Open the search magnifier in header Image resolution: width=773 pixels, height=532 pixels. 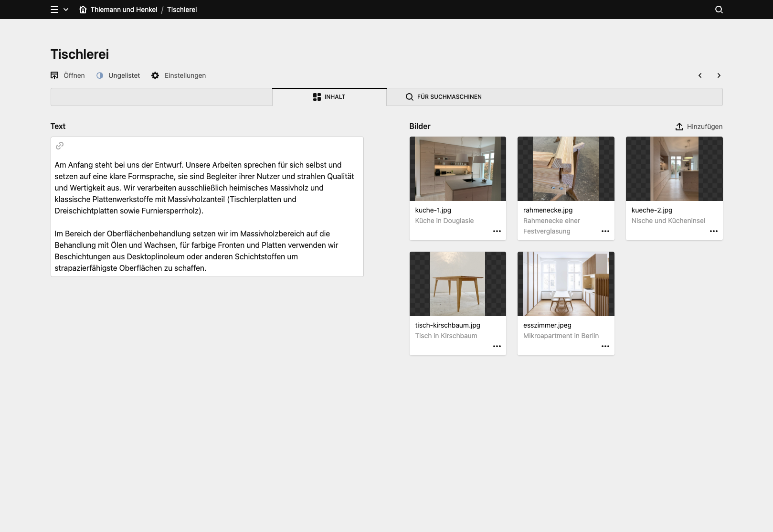pyautogui.click(x=719, y=10)
